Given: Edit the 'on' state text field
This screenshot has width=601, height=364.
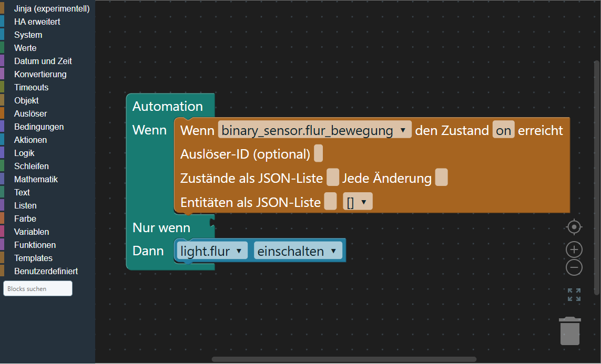Looking at the screenshot, I should [503, 130].
